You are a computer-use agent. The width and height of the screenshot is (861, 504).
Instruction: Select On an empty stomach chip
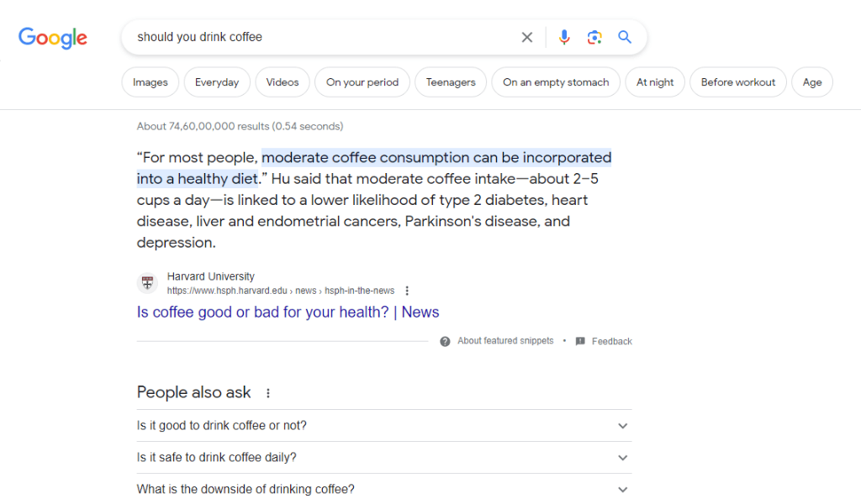[x=556, y=82]
